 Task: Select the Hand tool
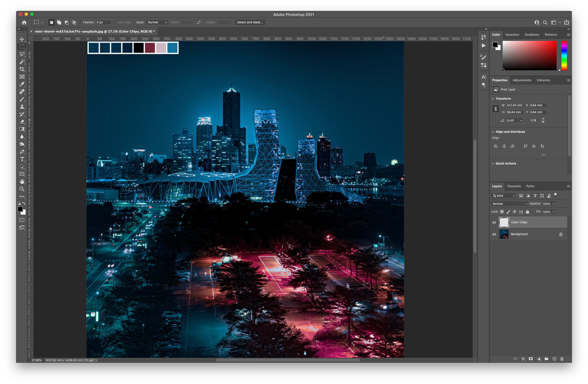pyautogui.click(x=22, y=181)
